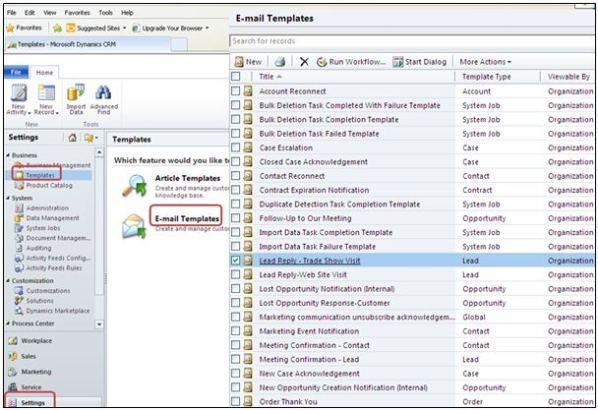
Task: Sort by the Template Type column header
Action: pos(486,77)
